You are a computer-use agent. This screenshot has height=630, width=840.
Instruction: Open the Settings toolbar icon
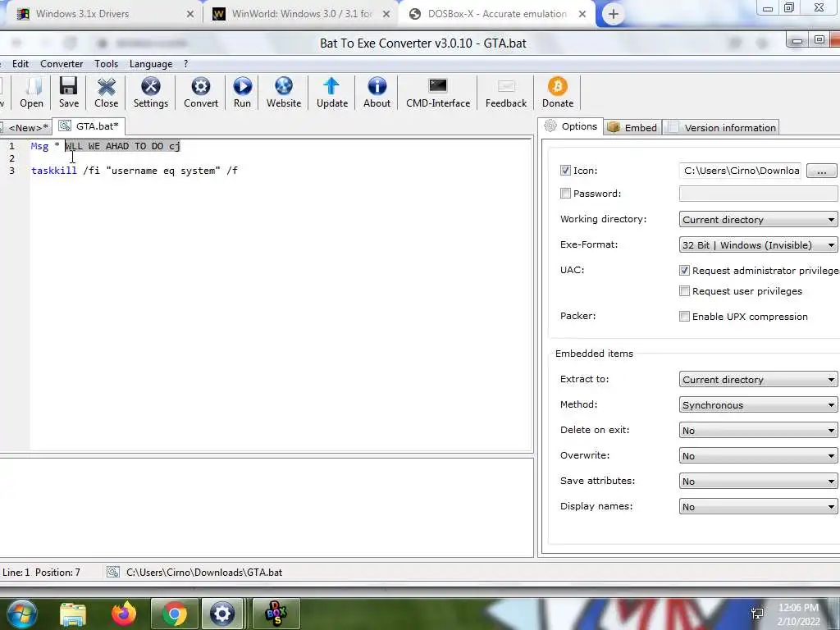pos(151,92)
